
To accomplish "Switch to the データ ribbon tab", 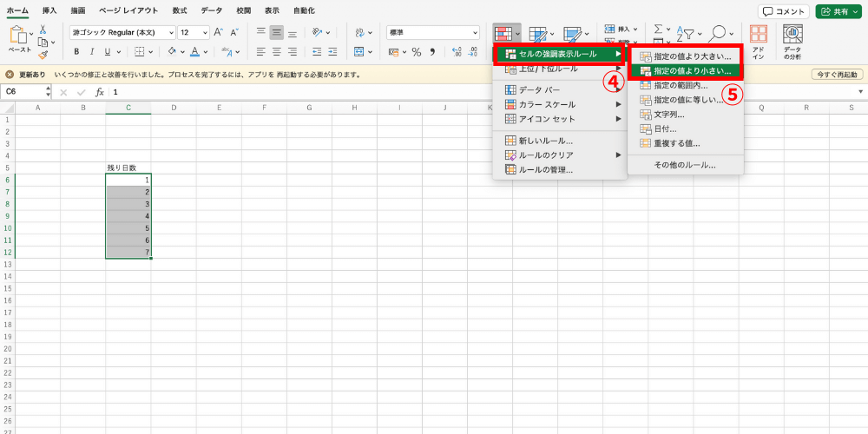I will coord(212,10).
